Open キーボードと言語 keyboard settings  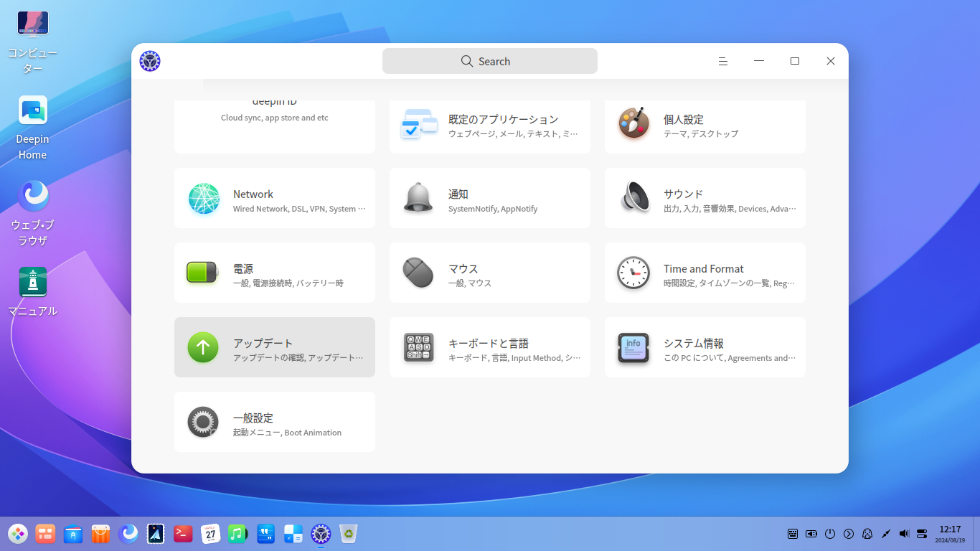[489, 348]
